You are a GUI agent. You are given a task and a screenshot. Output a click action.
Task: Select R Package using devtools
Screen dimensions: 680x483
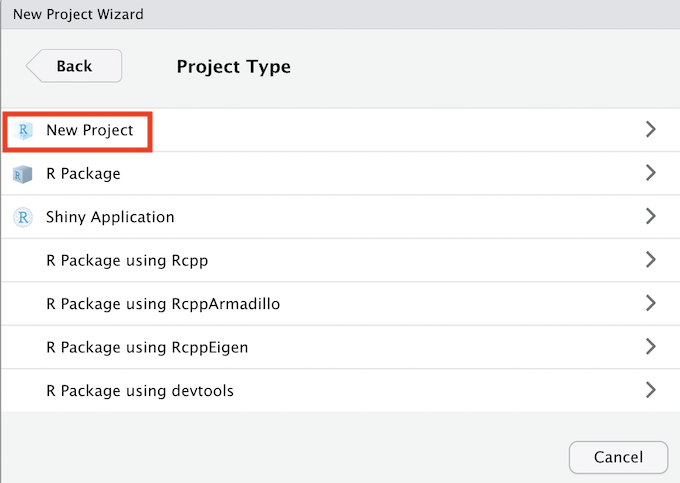point(140,391)
